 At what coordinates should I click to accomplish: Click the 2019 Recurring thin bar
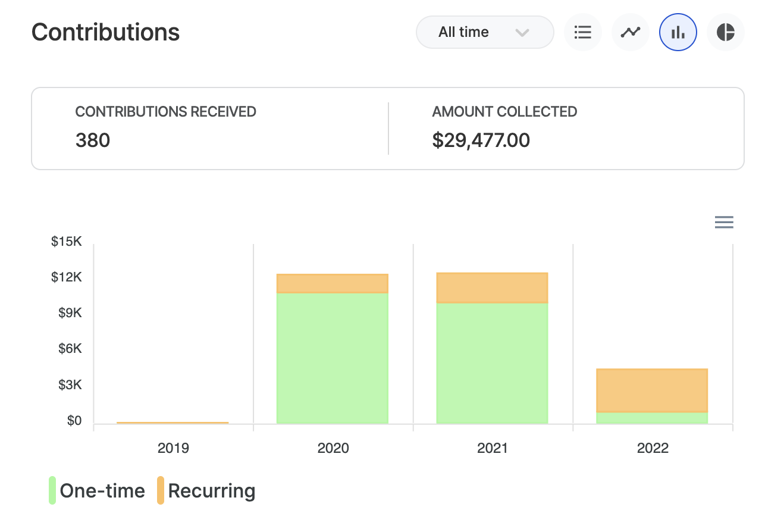click(x=173, y=423)
